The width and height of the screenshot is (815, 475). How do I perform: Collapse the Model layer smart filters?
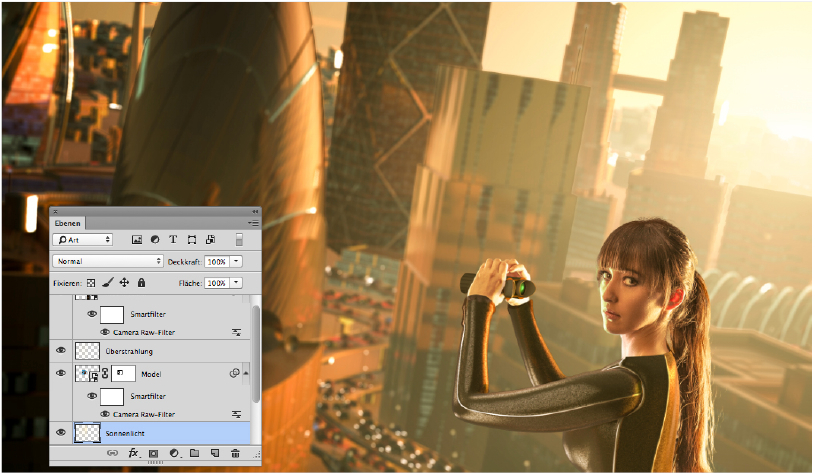click(246, 373)
